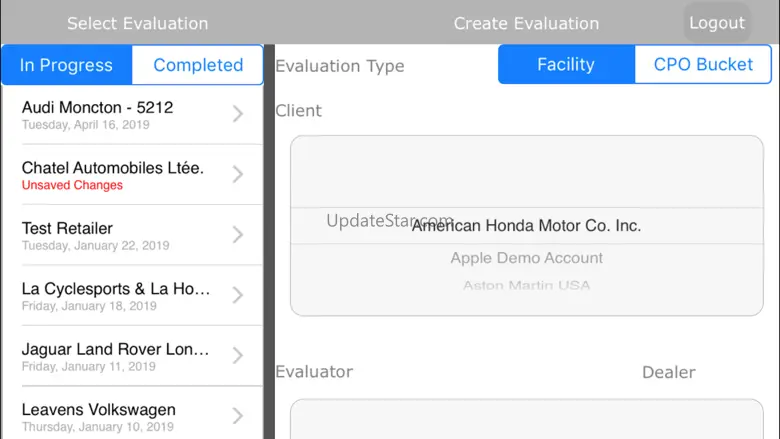Select the Test Retailer evaluation
The image size is (780, 439).
100,235
